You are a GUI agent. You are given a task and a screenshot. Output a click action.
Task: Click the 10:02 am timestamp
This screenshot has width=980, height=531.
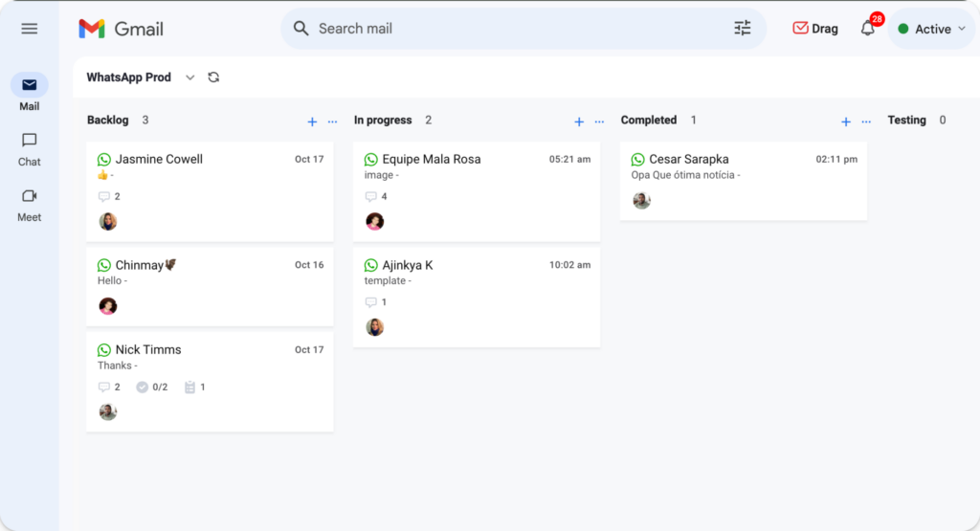pyautogui.click(x=570, y=265)
